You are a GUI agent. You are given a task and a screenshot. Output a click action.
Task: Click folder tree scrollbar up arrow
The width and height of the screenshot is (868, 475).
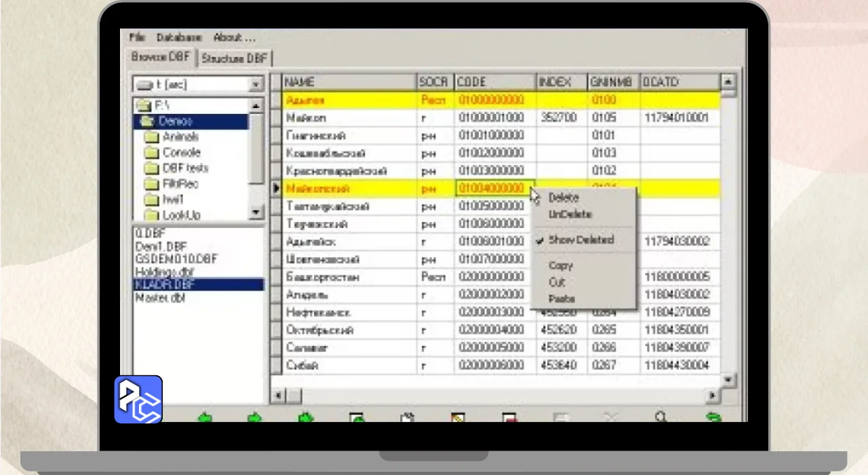(x=256, y=106)
